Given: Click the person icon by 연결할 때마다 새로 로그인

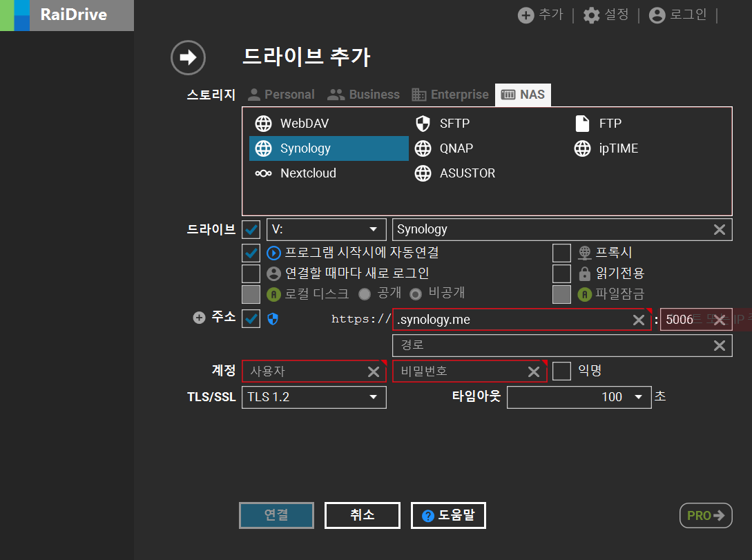Looking at the screenshot, I should pos(273,273).
